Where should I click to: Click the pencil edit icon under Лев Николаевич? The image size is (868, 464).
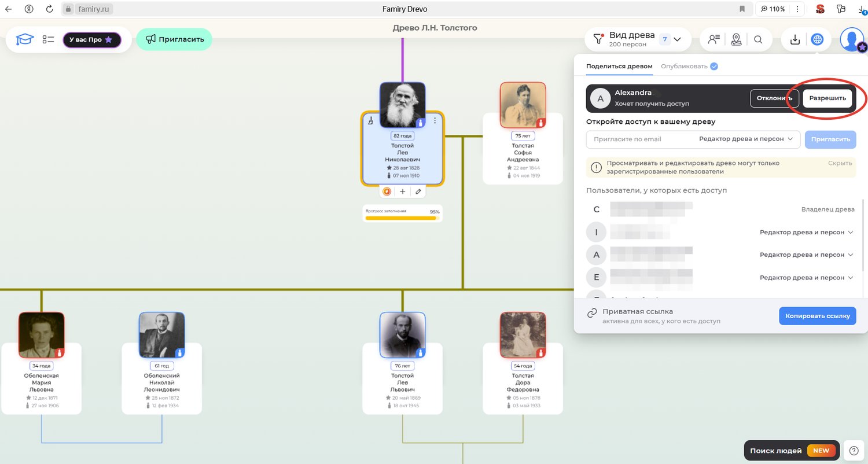point(418,192)
